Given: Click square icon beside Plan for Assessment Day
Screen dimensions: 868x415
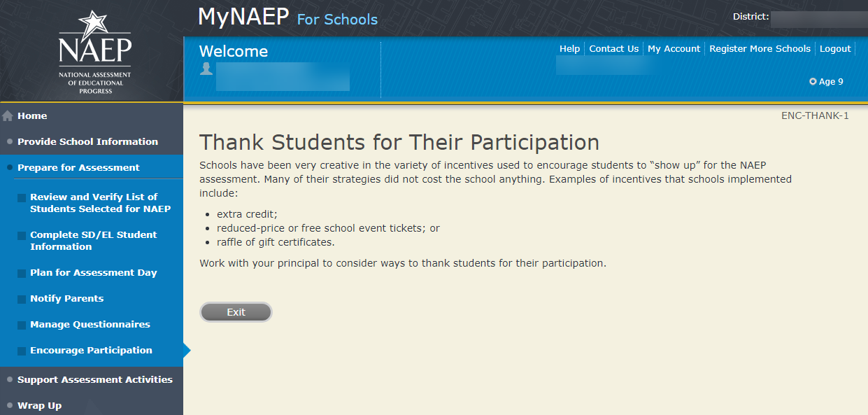Looking at the screenshot, I should point(22,274).
